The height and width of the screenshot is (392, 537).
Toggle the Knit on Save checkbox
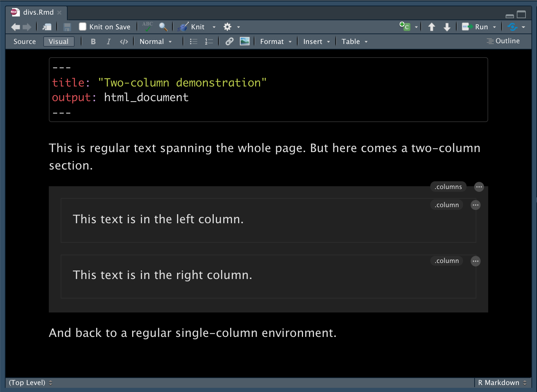[82, 27]
